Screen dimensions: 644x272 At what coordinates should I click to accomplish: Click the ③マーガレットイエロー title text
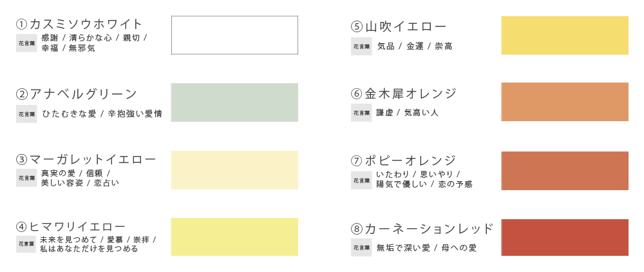pyautogui.click(x=86, y=159)
